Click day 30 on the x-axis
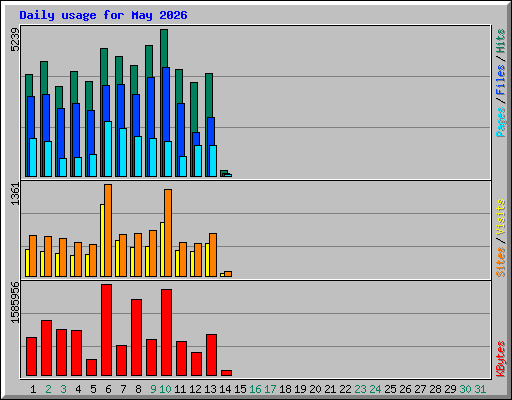This screenshot has height=400, width=512. (x=465, y=389)
